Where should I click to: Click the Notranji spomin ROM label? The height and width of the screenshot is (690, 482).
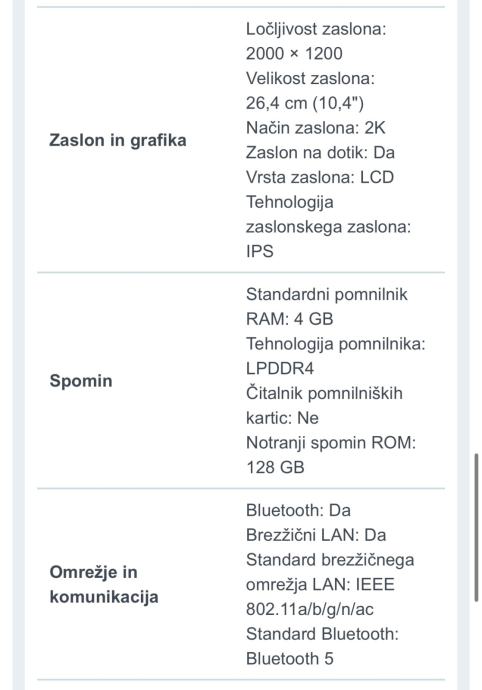(x=331, y=442)
